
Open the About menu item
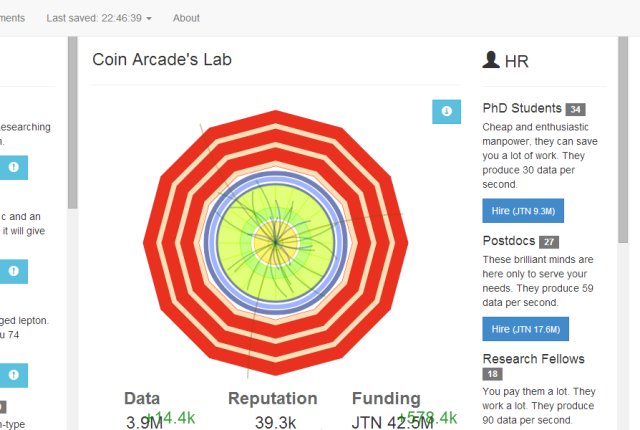tap(186, 18)
